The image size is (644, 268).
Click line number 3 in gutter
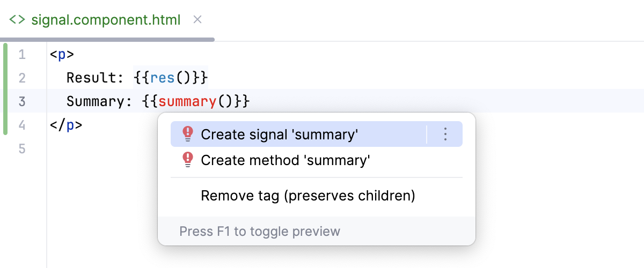tap(22, 101)
